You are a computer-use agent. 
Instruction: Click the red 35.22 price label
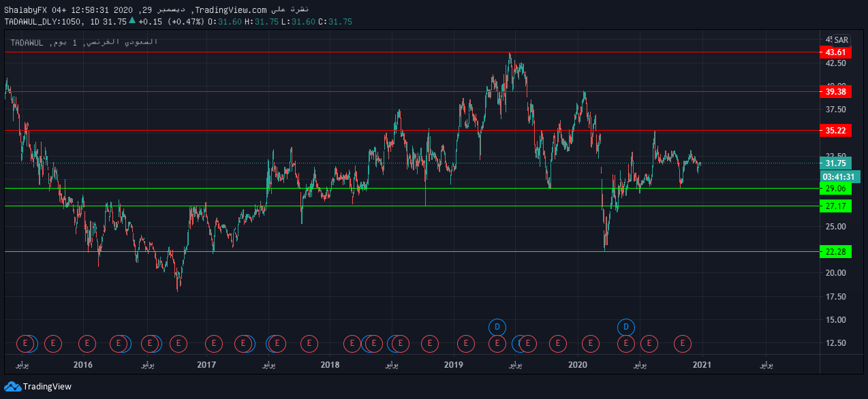[835, 130]
